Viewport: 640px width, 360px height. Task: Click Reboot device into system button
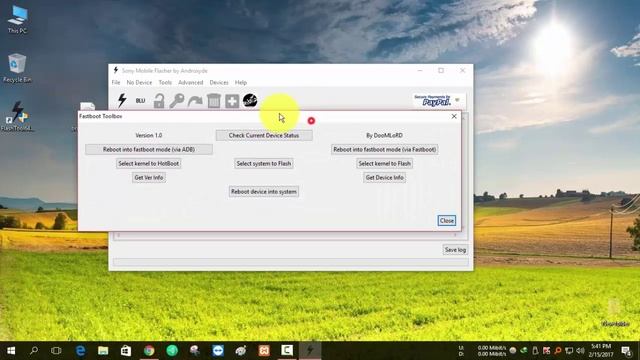pos(264,191)
